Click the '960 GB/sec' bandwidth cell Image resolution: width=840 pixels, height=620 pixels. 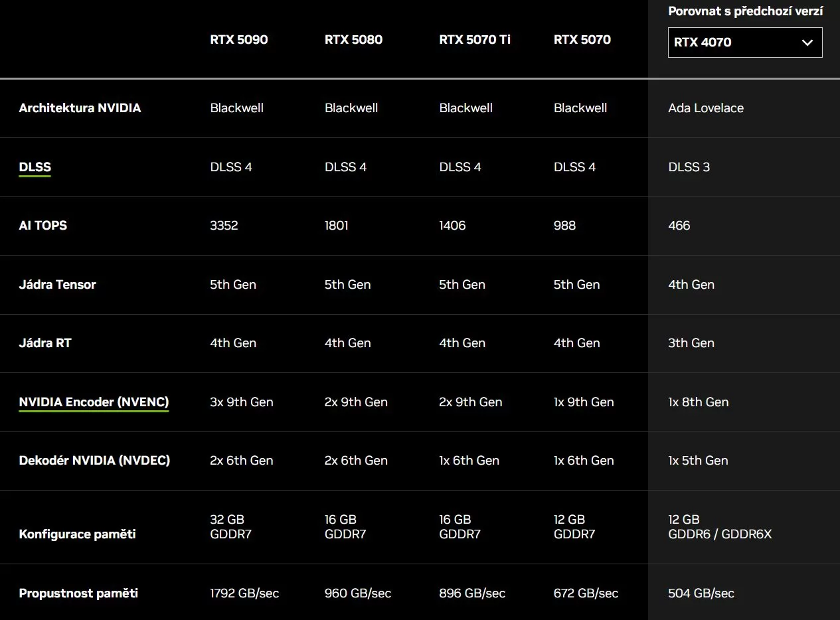[x=358, y=593]
